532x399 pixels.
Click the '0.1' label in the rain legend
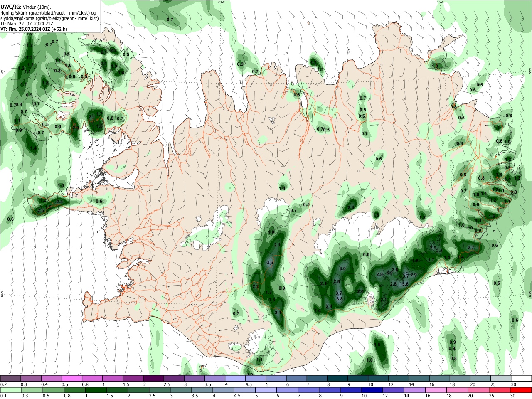pyautogui.click(x=3, y=396)
